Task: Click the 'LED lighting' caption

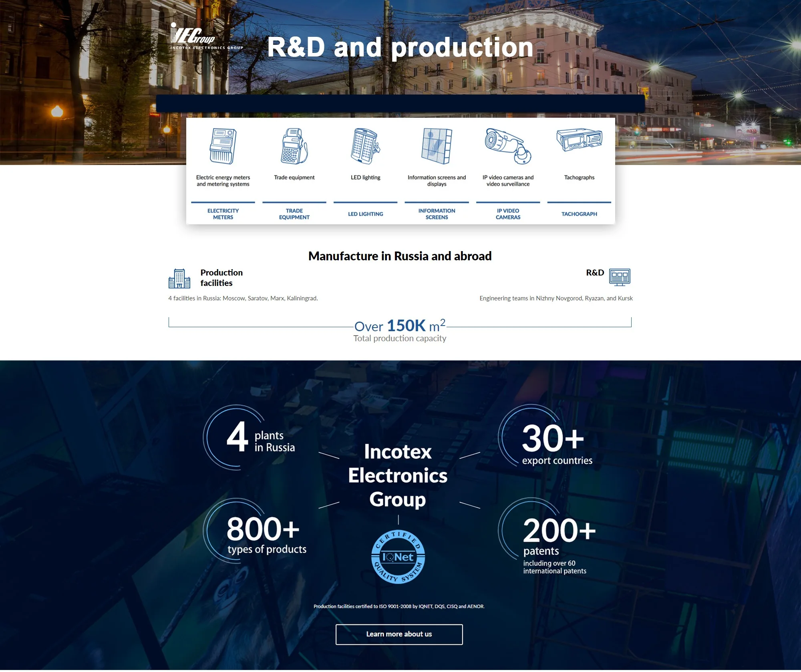Action: (365, 177)
